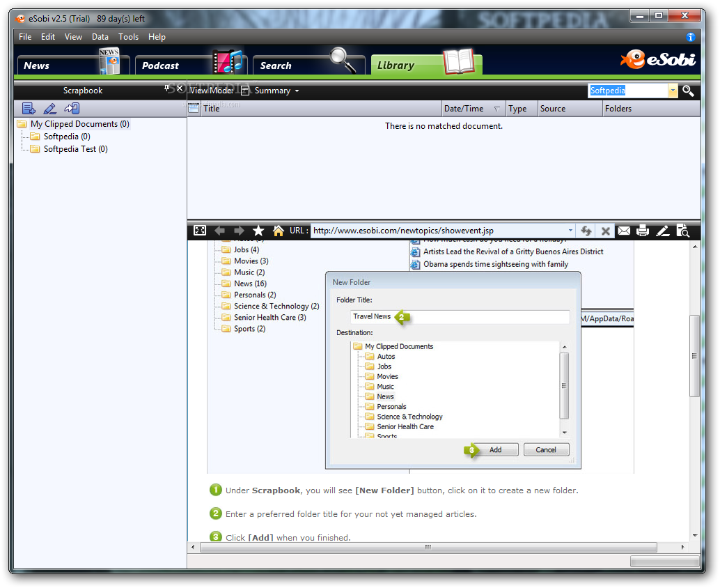
Task: Click the vertical browser scrollbar thumb
Action: [694, 356]
